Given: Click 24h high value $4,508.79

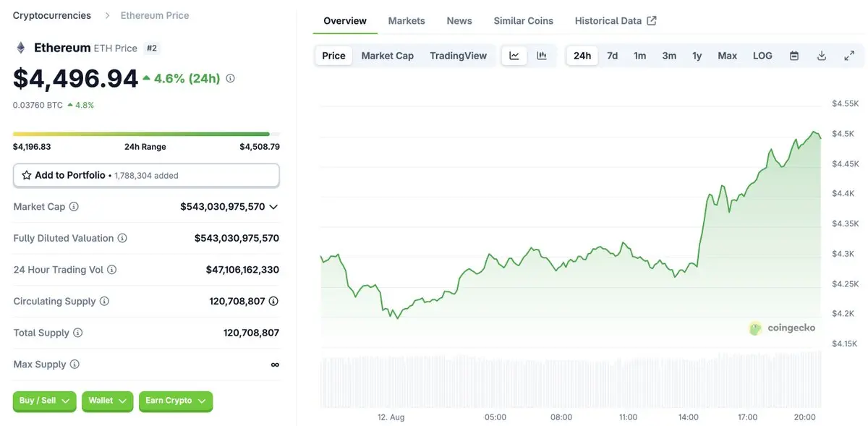Looking at the screenshot, I should point(260,147).
